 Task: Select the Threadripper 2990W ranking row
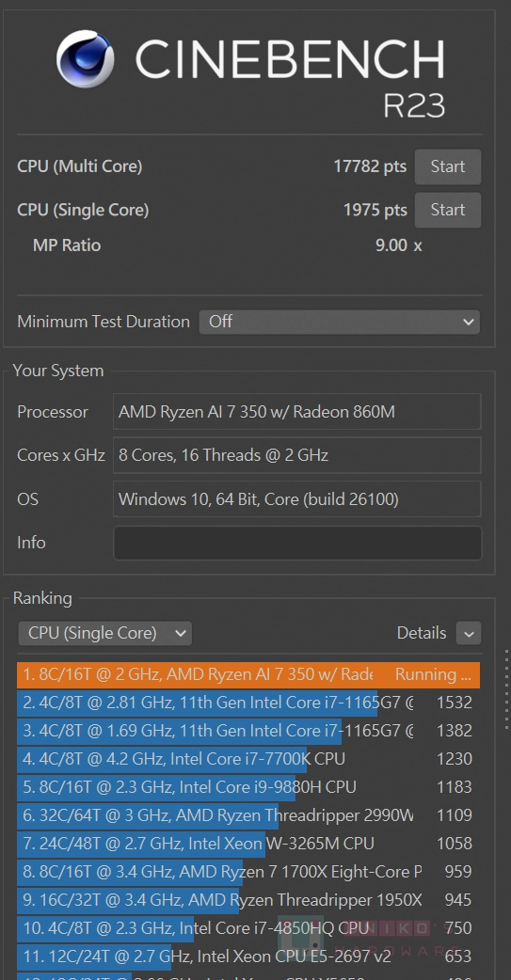(x=248, y=815)
